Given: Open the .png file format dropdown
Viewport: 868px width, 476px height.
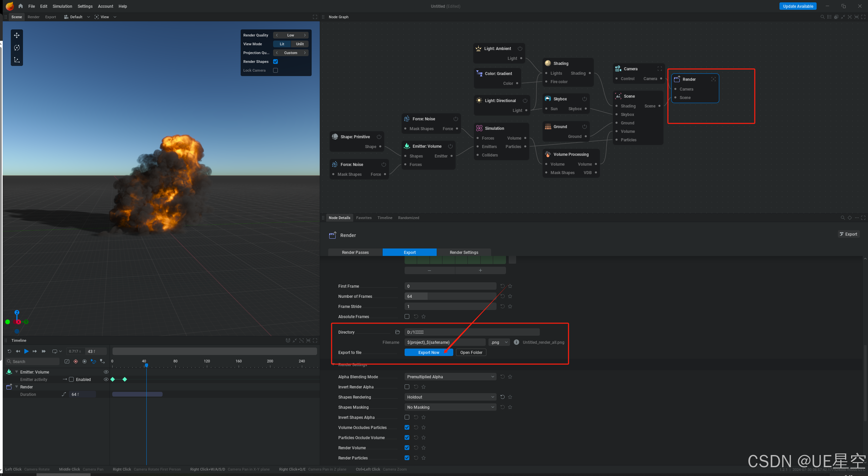Looking at the screenshot, I should 499,342.
